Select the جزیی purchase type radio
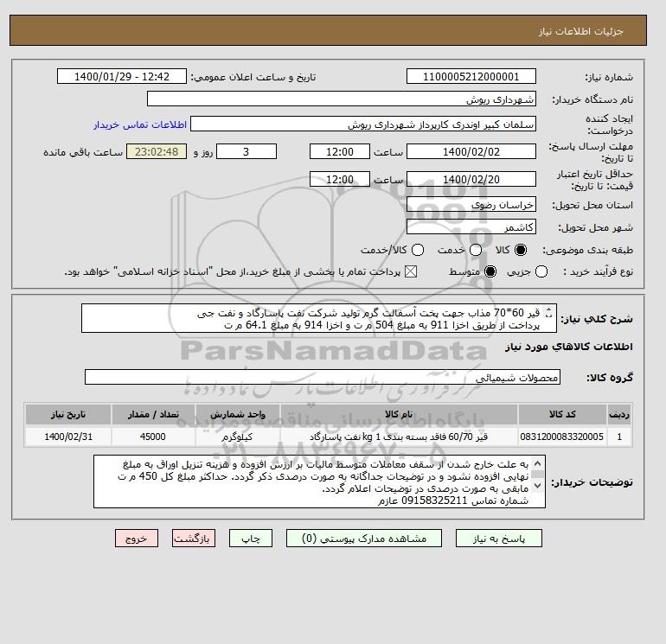 coord(541,271)
